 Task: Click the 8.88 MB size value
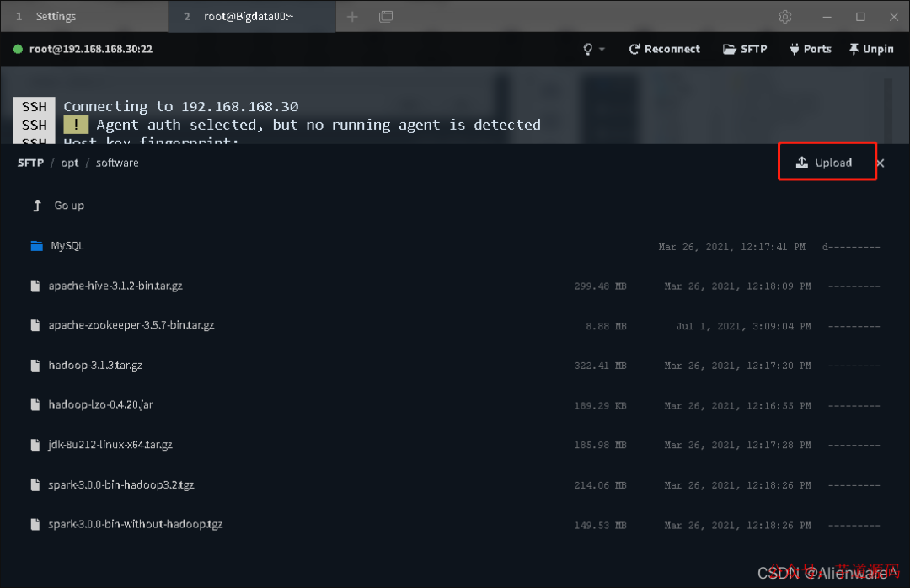[x=606, y=326]
